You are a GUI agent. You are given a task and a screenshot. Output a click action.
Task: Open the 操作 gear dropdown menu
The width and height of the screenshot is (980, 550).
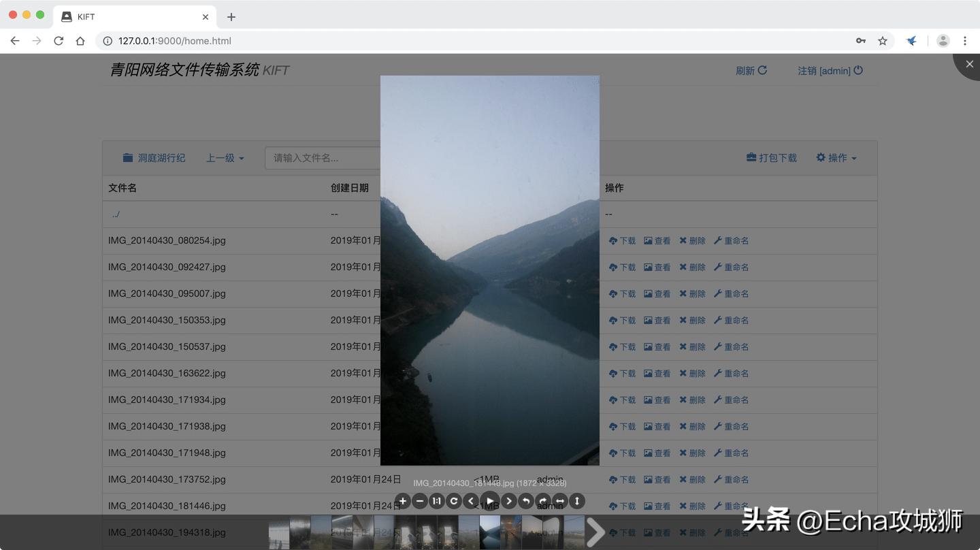(x=836, y=157)
